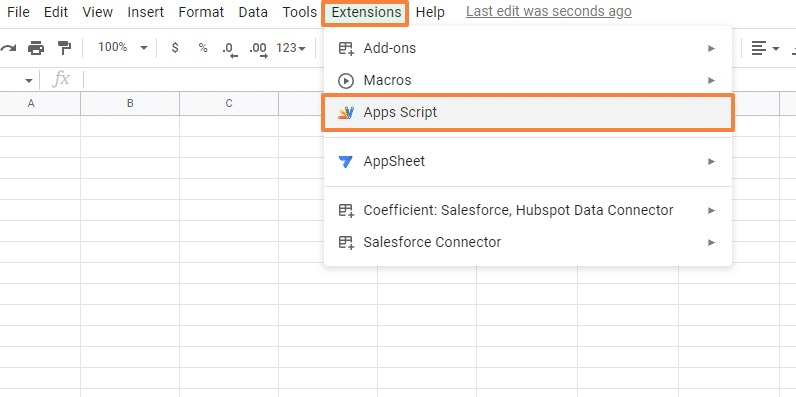This screenshot has height=397, width=796.
Task: Choose Macros from the Extensions menu
Action: [528, 80]
